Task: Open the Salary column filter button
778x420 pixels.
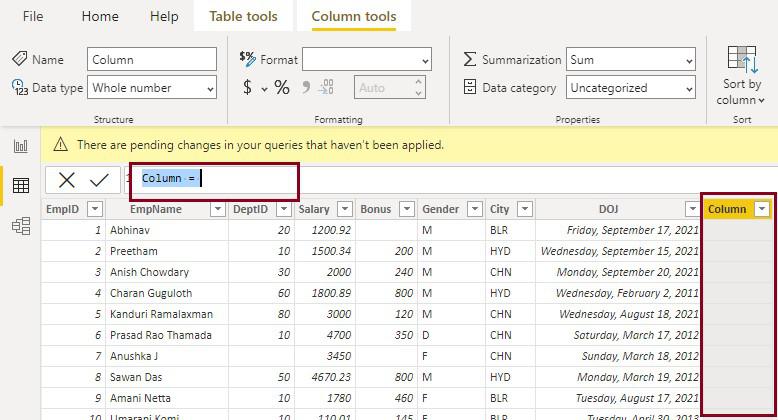Action: [x=344, y=209]
